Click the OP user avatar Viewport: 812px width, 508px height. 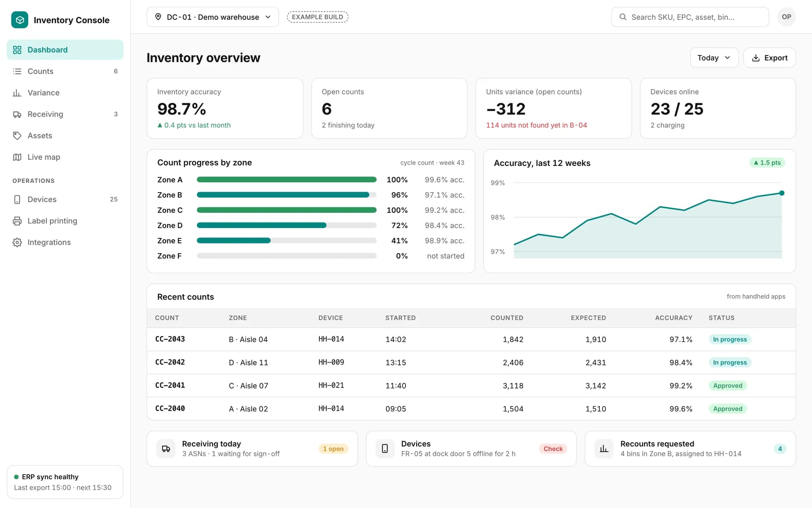[x=786, y=17]
